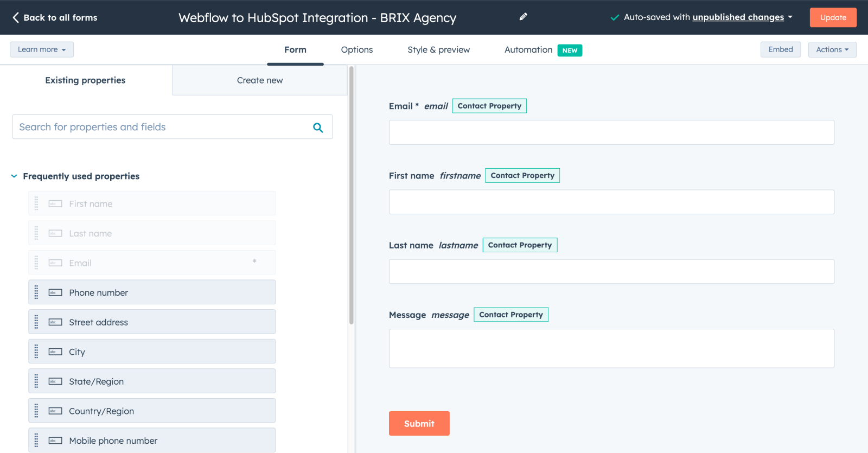
Task: Click the text field icon beside State/Region
Action: (x=55, y=381)
